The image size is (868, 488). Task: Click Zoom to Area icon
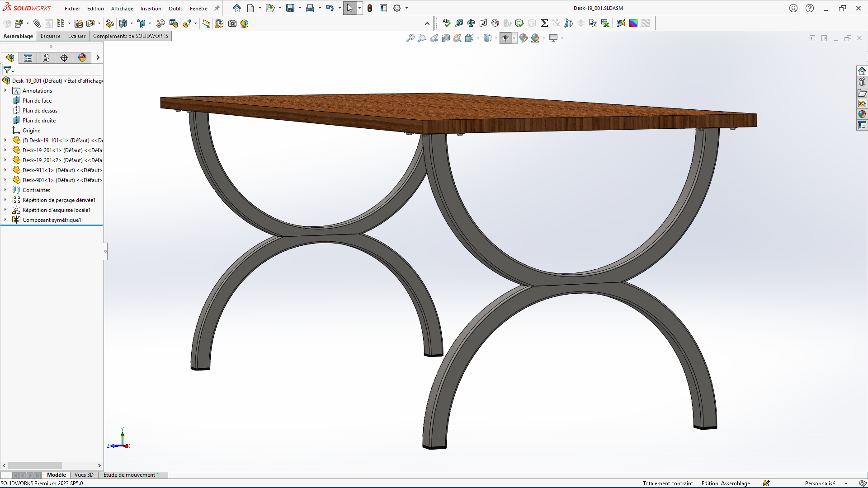pos(422,38)
